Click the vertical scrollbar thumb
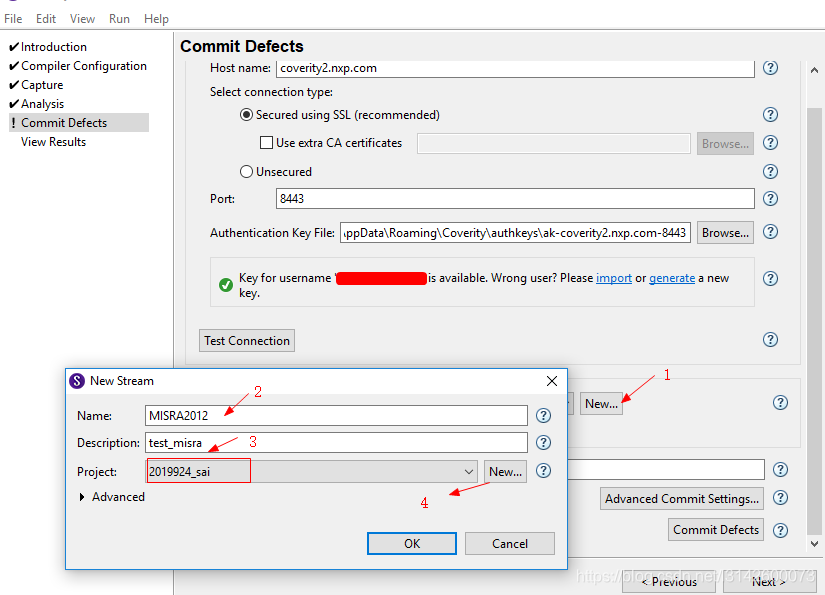Screen dimensions: 825x595 814,321
